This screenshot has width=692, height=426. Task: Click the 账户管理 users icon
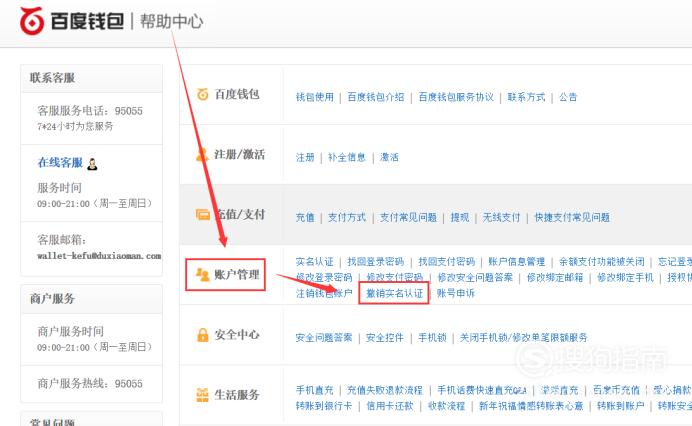point(203,275)
